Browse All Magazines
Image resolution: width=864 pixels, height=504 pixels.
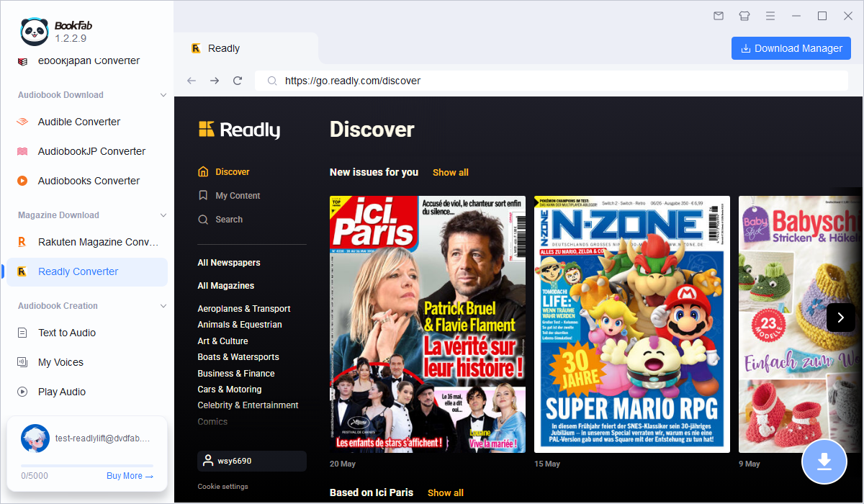[x=226, y=286]
